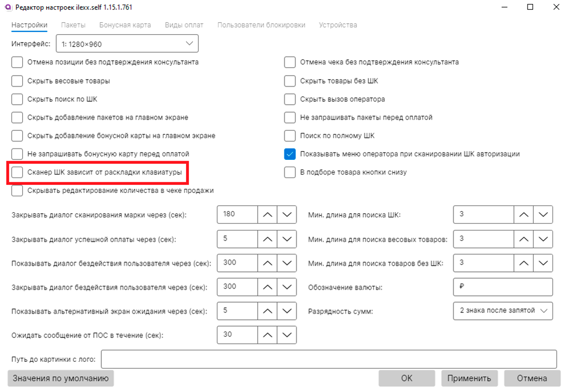Screen dimensions: 569x392
Task: Open the Устройства tab
Action: click(x=338, y=25)
